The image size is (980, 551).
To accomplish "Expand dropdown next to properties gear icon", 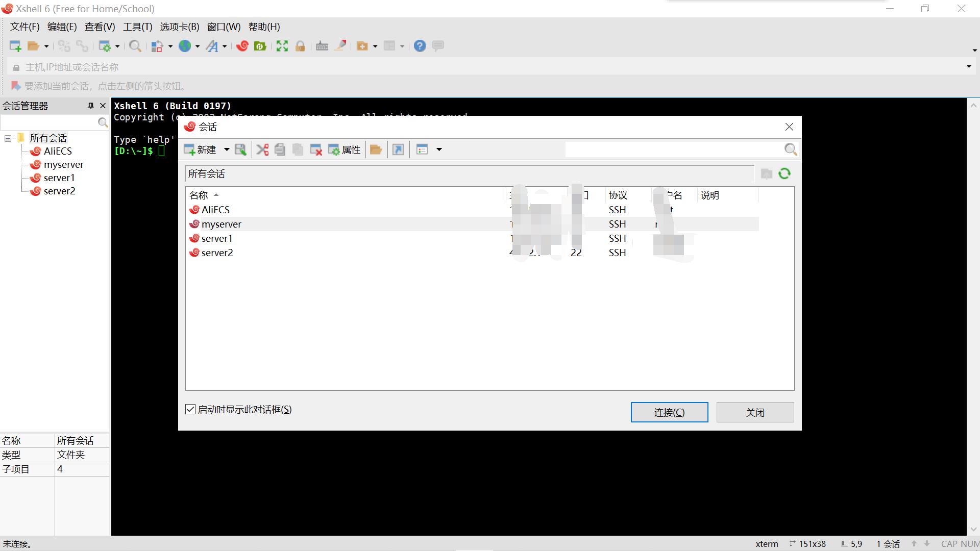I will click(x=117, y=46).
